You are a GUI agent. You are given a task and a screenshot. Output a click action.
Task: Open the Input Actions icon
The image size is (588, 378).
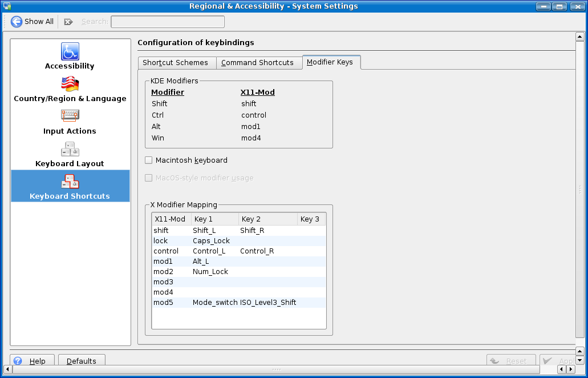pyautogui.click(x=70, y=116)
